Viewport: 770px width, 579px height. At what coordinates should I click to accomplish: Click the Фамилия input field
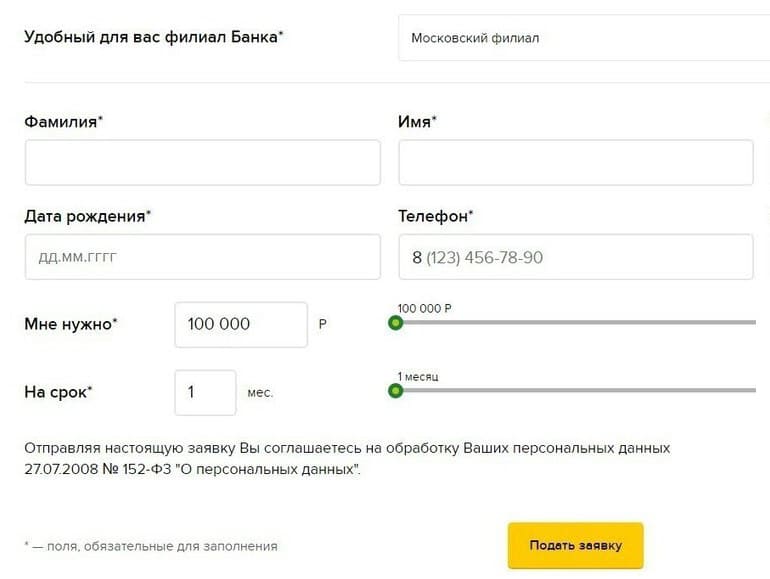pos(202,162)
